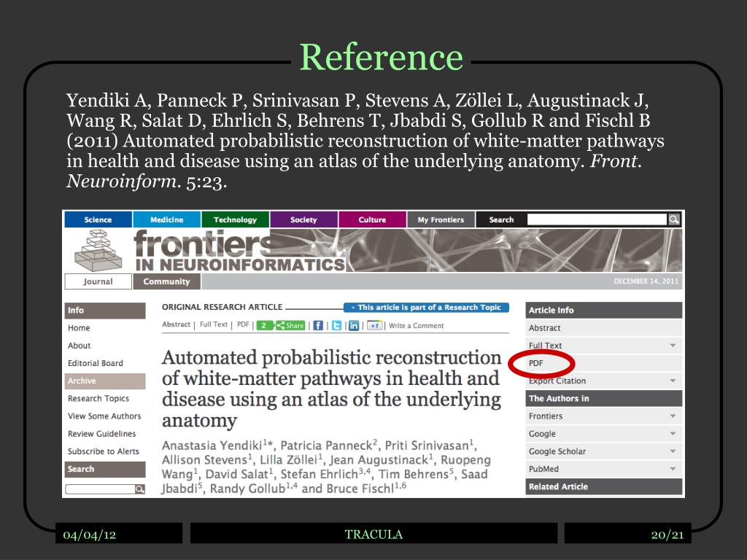Click 'This article is part of a Research Topic'
747x560 pixels.
coord(426,308)
